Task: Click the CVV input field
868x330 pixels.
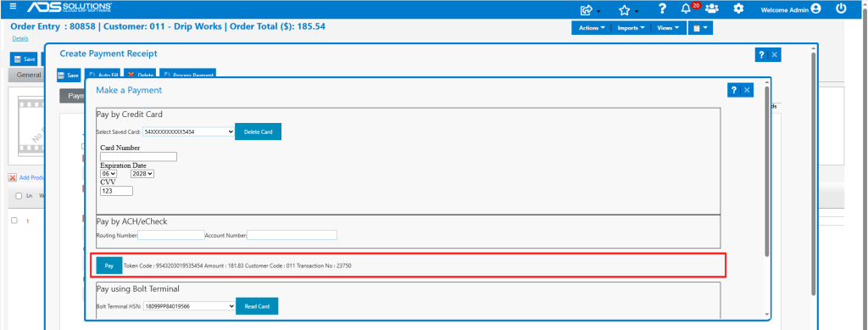Action: pos(116,191)
